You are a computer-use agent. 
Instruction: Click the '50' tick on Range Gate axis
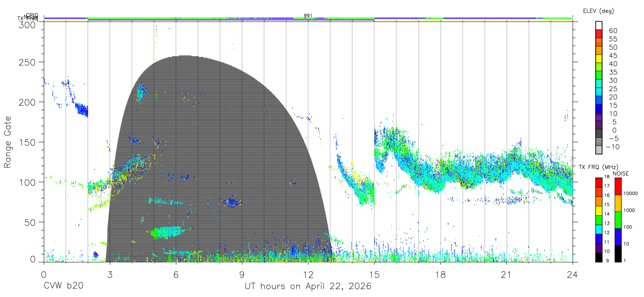tap(30, 222)
